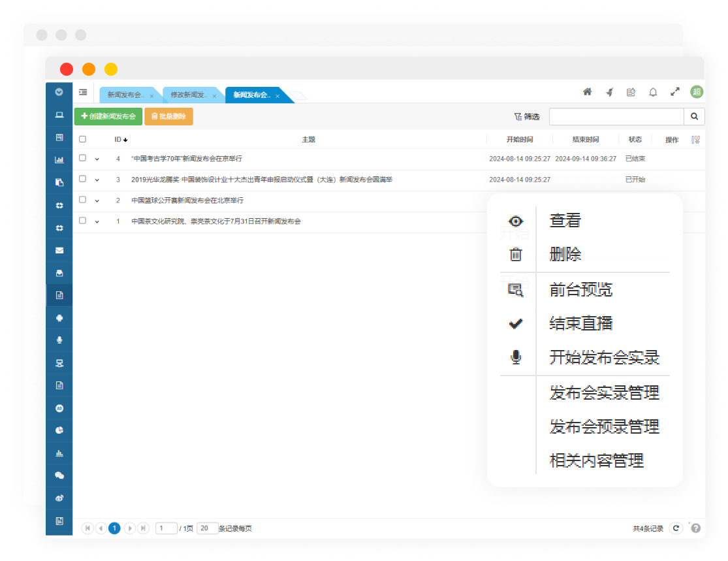Expand the sidebar top circular dropdown arrow
Image resolution: width=728 pixels, height=561 pixels.
(x=59, y=92)
